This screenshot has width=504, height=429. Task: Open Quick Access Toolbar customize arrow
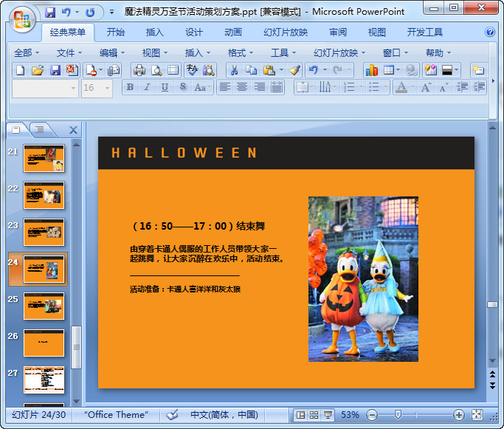point(111,12)
